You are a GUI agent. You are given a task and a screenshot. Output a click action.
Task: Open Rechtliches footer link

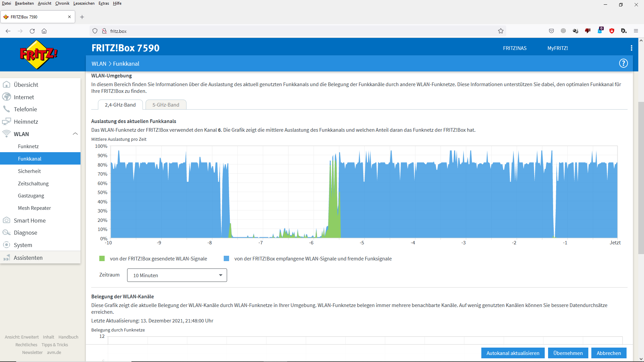(x=26, y=345)
